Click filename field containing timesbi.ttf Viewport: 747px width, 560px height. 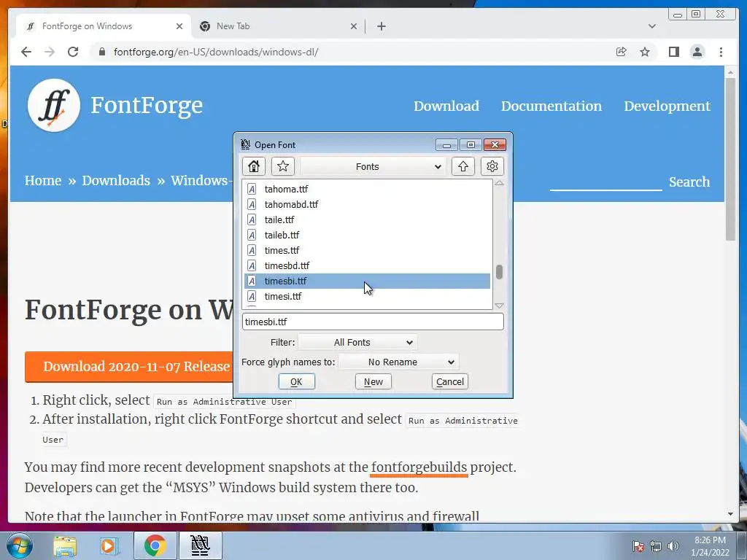pyautogui.click(x=373, y=322)
